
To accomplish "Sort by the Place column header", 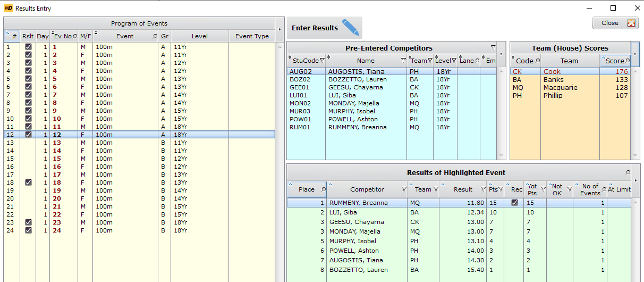I will (x=306, y=189).
